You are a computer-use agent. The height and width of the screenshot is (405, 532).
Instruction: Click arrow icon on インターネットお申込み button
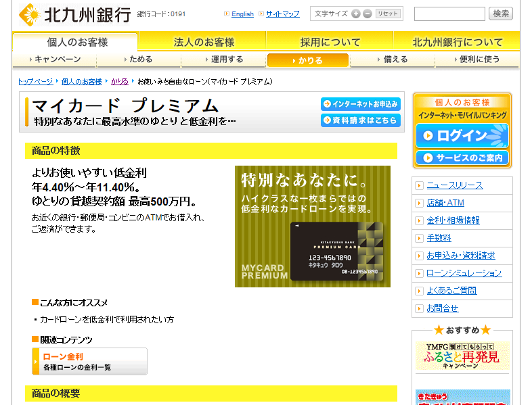tap(327, 103)
